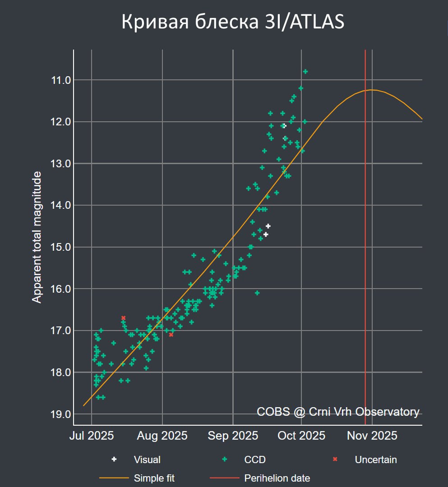Click the white plus icon for Visual legend
Screen dimensions: 448x487
(x=114, y=459)
